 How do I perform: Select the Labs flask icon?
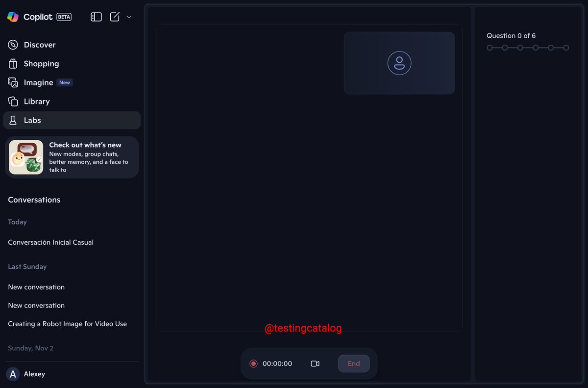click(x=13, y=120)
